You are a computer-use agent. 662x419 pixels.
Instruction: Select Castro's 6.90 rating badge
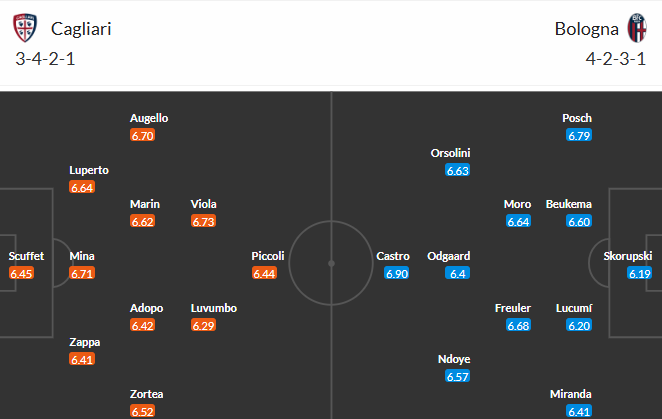point(397,273)
